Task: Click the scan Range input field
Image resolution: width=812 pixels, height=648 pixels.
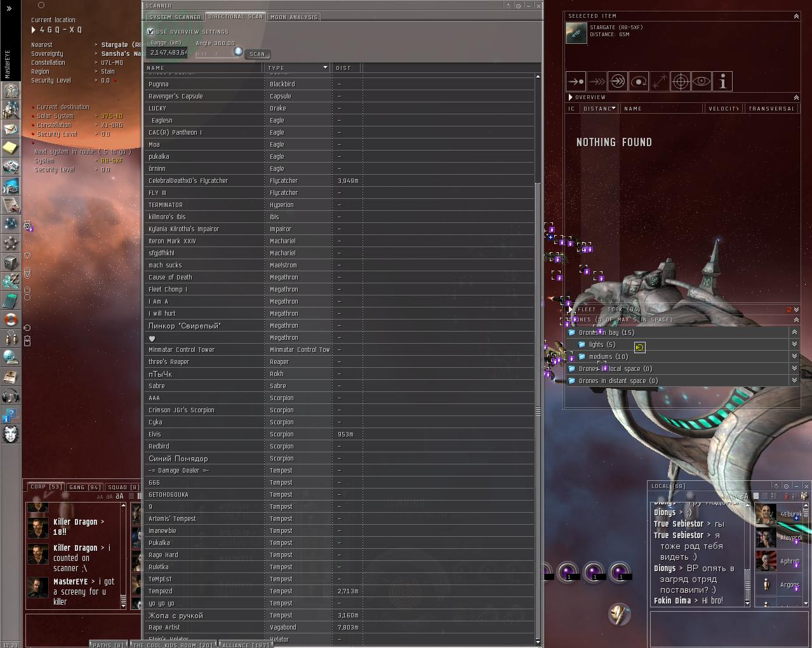Action: (x=167, y=53)
